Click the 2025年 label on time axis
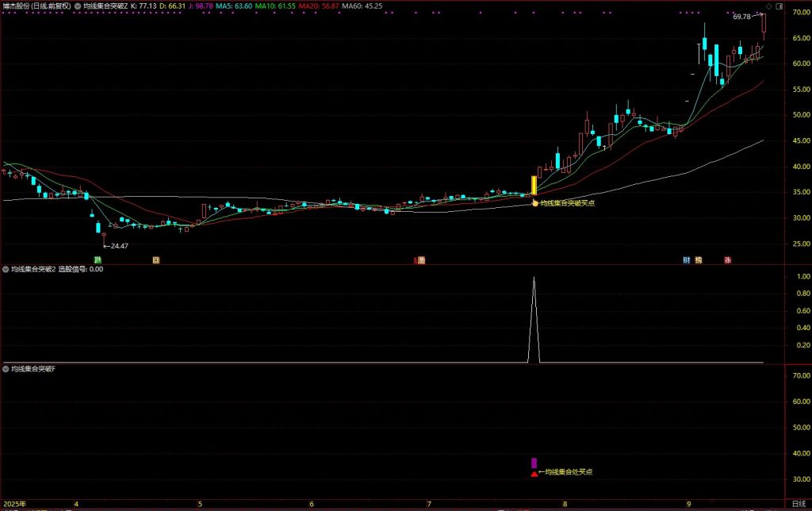 coord(15,504)
